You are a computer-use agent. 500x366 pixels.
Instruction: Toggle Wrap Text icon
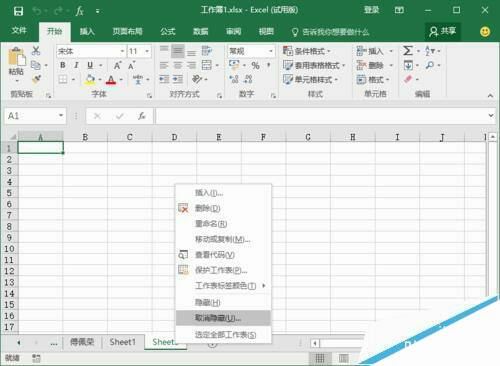click(207, 51)
